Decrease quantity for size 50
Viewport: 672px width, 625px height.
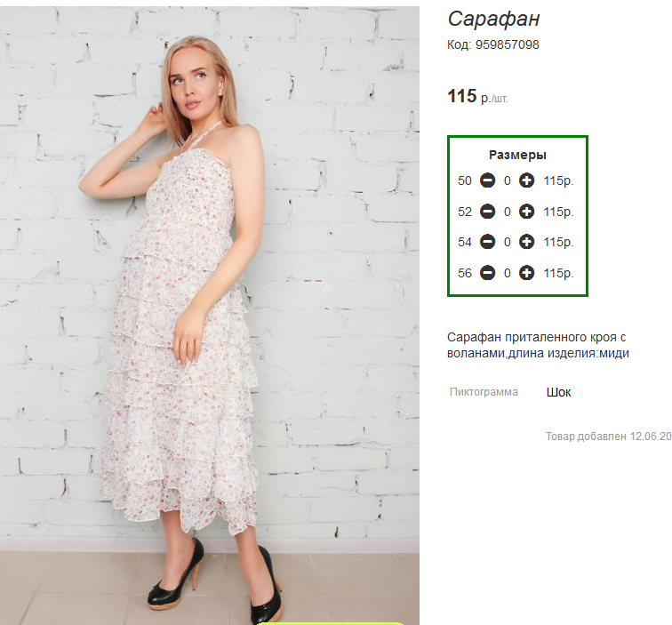[x=487, y=181]
